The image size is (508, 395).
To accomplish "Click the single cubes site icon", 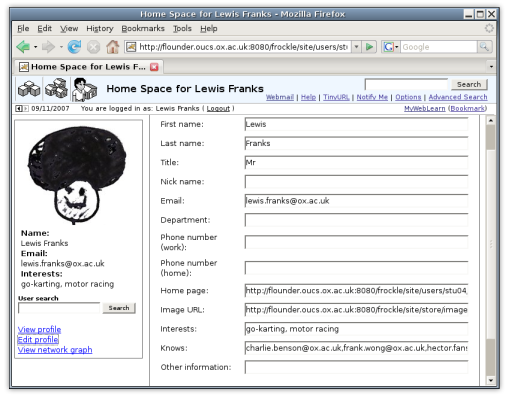I will pyautogui.click(x=29, y=89).
